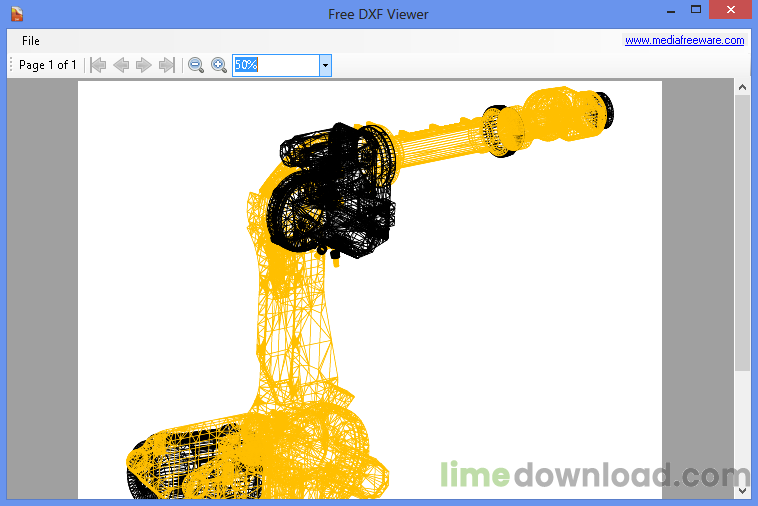
Task: Click the toolbar drag grip handle
Action: [11, 65]
